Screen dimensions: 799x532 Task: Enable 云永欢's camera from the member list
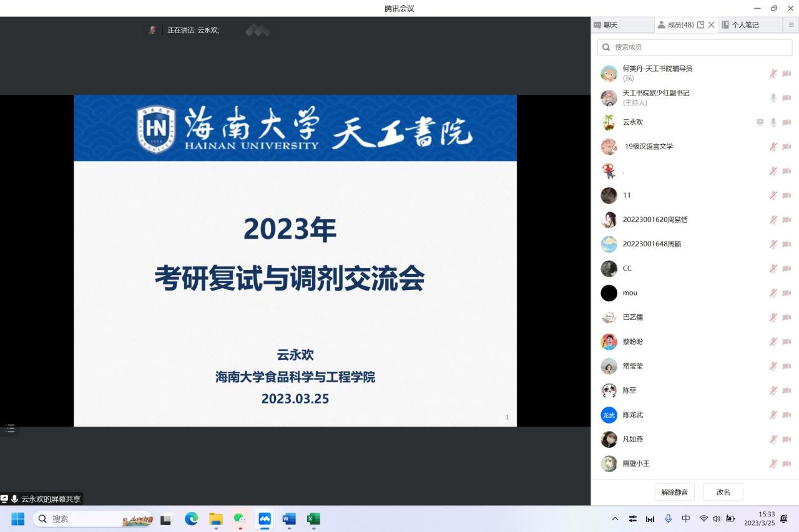click(787, 122)
